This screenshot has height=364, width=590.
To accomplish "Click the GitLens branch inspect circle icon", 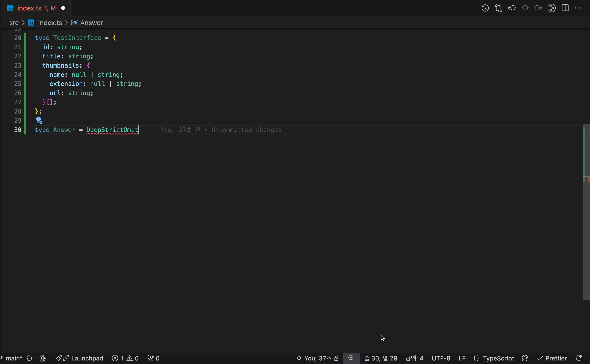I will pyautogui.click(x=551, y=8).
